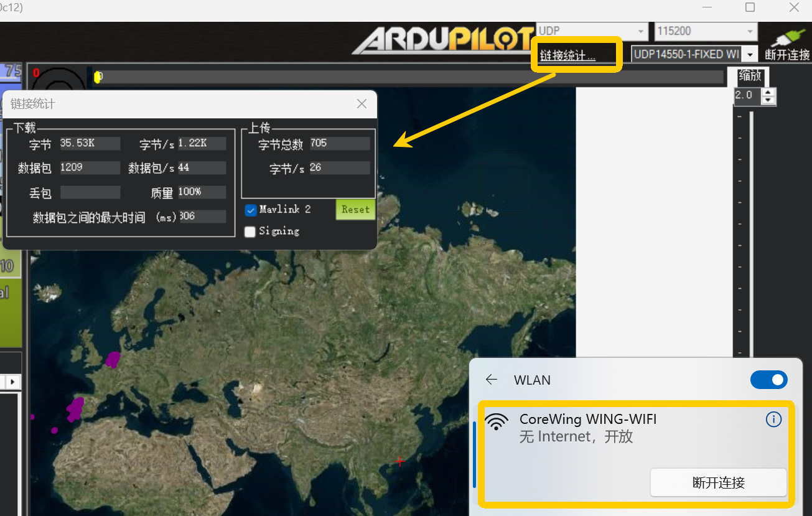Expand the UDP14550-1-FIXED WI dropdown

[x=751, y=55]
